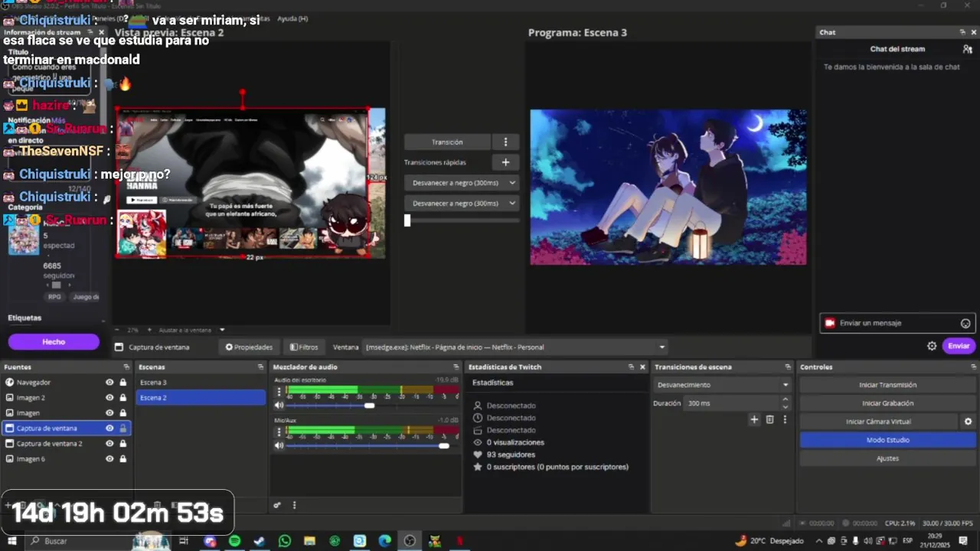
Task: Add a quick transition with plus button
Action: (x=505, y=162)
